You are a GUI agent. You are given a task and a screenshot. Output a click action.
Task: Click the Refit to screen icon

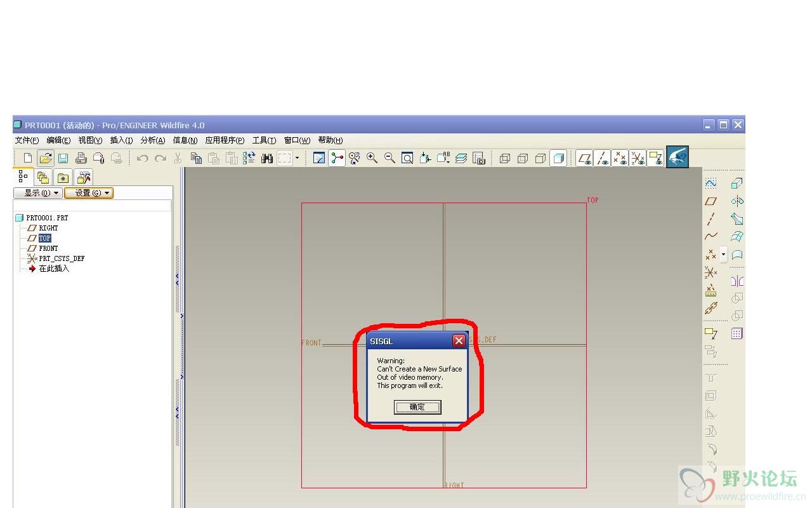407,158
